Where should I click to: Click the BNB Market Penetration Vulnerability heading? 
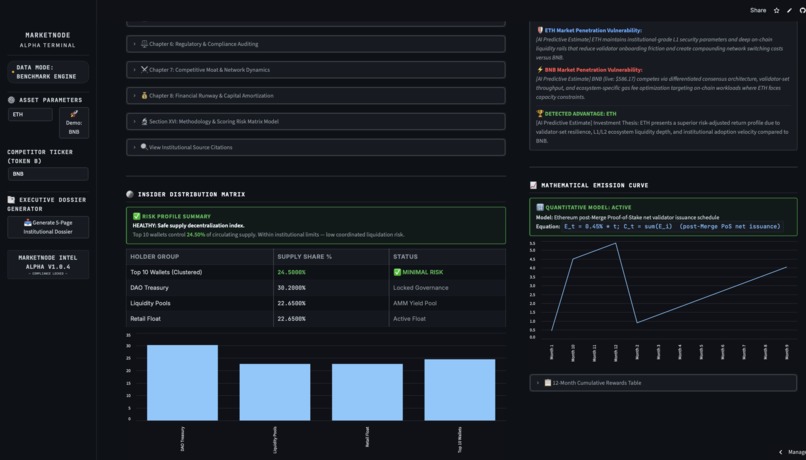point(593,69)
